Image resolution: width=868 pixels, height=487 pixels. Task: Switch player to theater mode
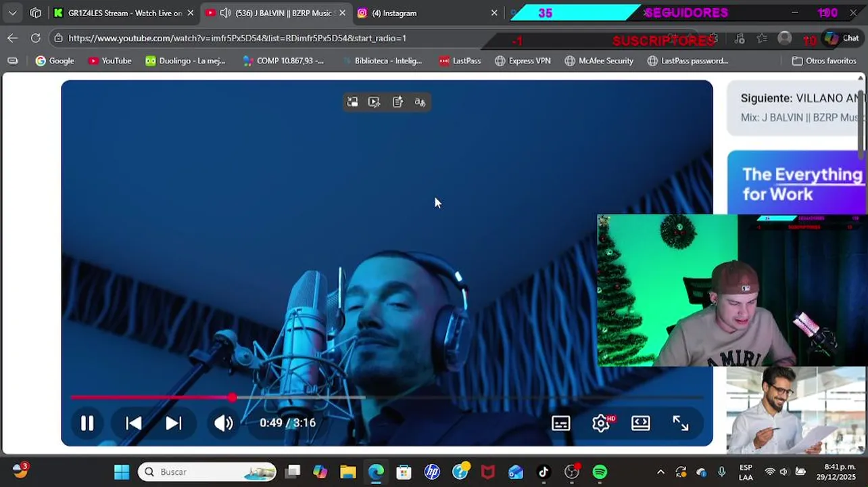(x=641, y=423)
